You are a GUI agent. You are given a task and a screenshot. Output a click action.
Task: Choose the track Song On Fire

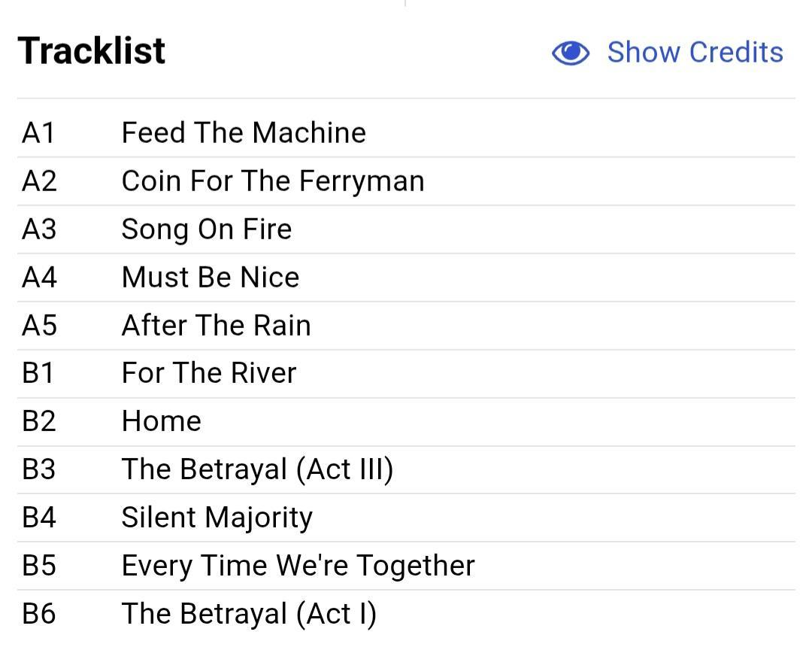[207, 229]
